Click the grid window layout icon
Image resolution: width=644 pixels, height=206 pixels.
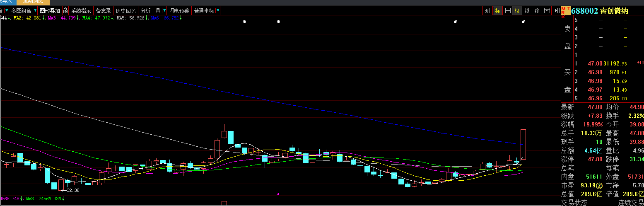click(x=507, y=11)
